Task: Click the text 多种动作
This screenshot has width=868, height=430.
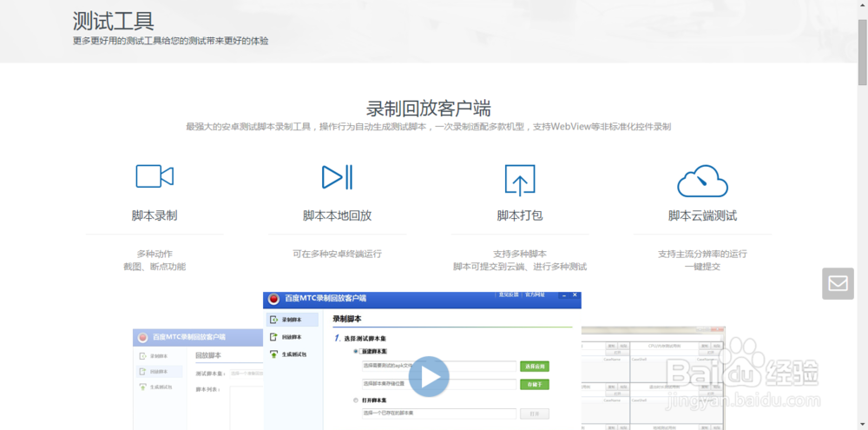Action: pyautogui.click(x=155, y=254)
